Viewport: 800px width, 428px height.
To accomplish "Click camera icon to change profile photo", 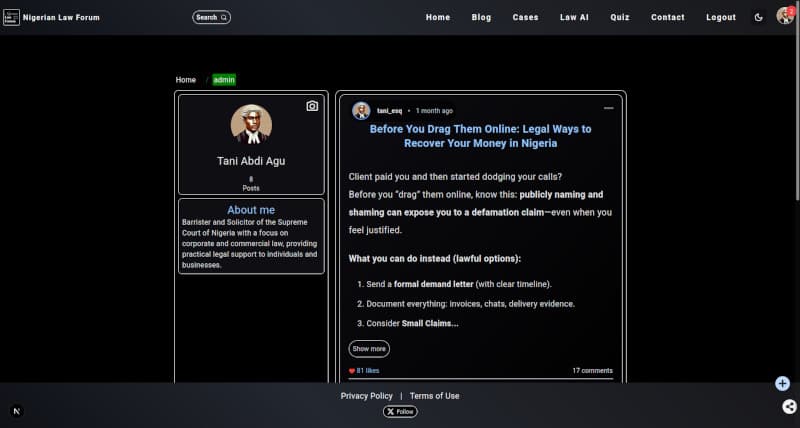I will pos(312,106).
